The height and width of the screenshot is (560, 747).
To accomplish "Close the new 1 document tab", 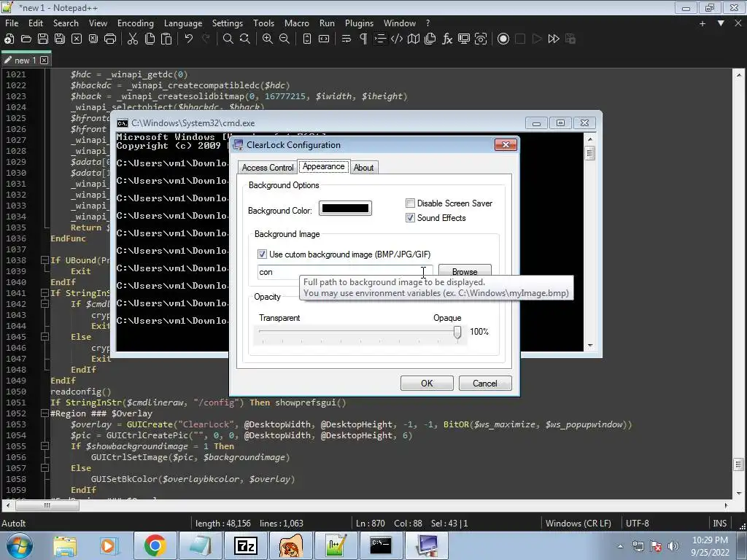I will [44, 60].
